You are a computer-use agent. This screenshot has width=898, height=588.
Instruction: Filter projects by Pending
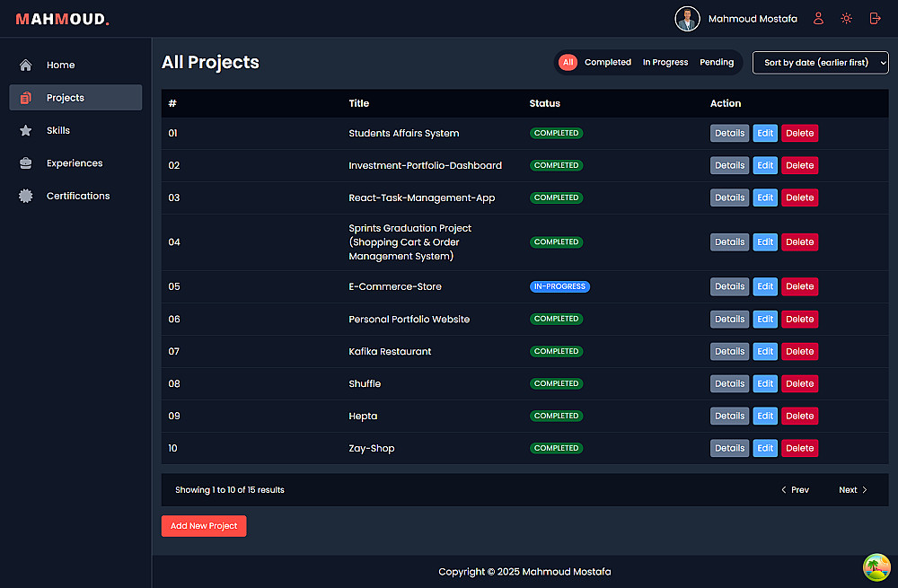pyautogui.click(x=717, y=63)
